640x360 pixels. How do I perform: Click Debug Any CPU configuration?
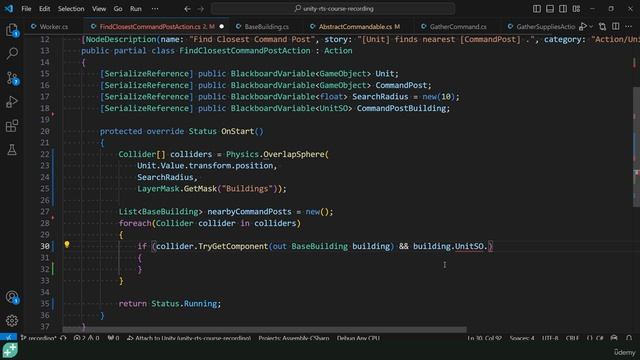[x=358, y=338]
